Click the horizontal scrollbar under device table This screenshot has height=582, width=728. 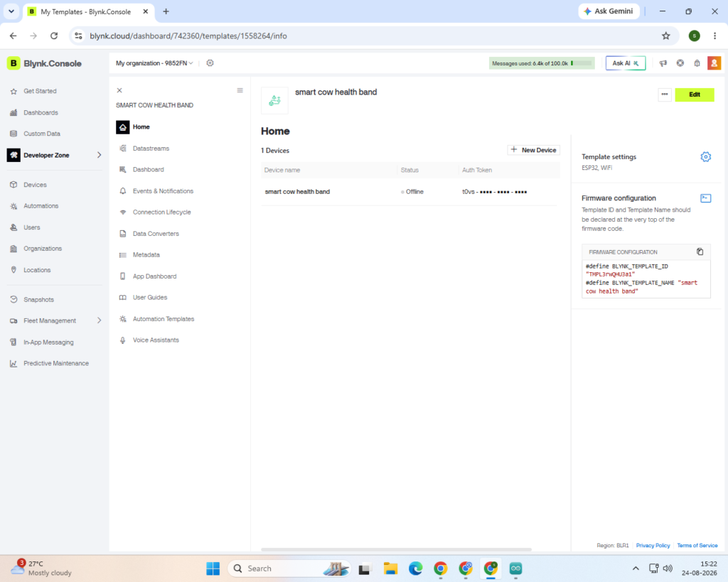point(396,549)
